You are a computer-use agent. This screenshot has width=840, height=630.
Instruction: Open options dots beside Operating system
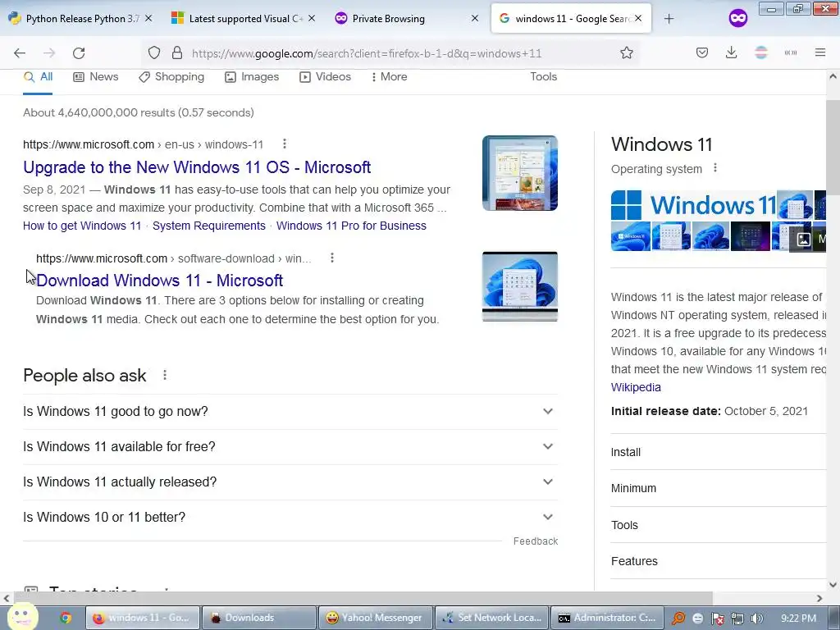pos(714,168)
